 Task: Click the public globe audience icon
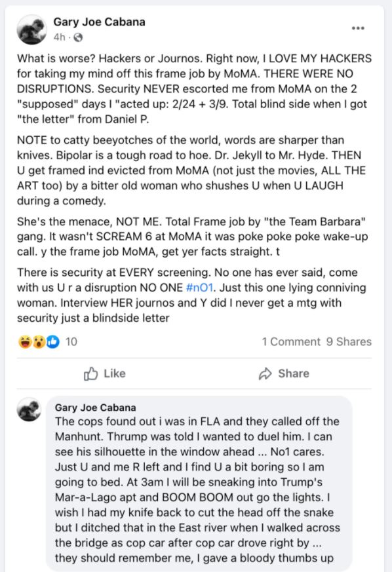tap(78, 37)
